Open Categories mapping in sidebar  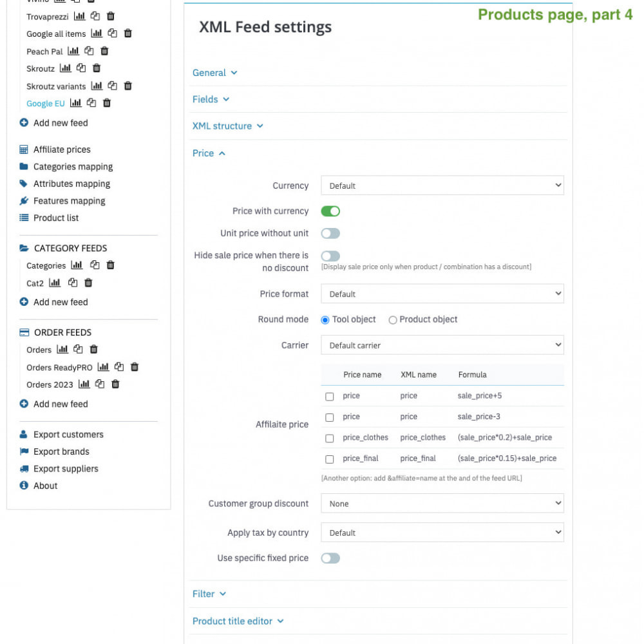(x=73, y=167)
